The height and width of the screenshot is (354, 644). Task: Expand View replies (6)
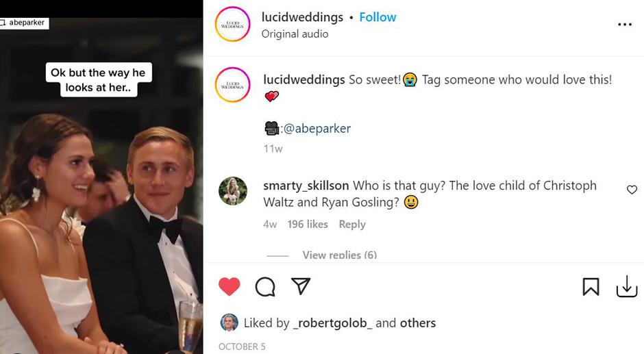click(x=339, y=255)
